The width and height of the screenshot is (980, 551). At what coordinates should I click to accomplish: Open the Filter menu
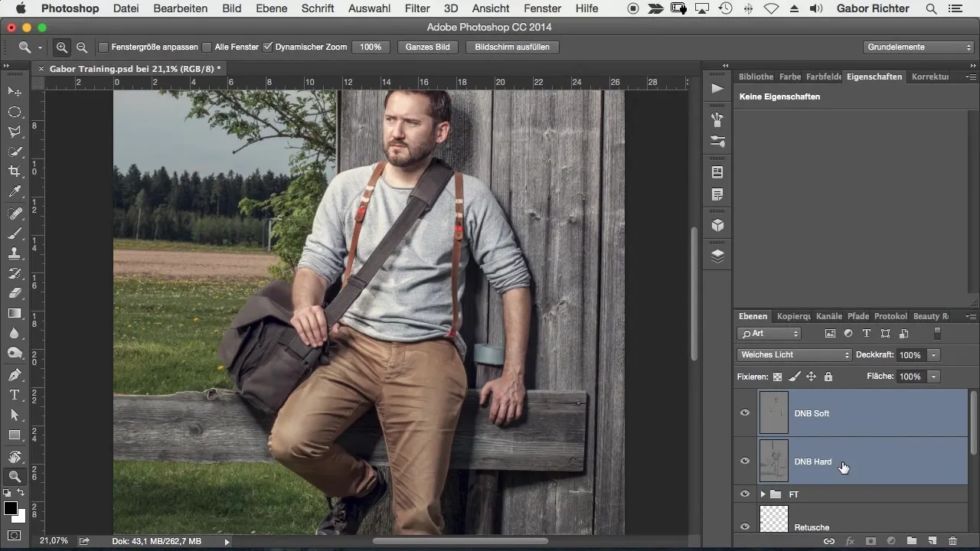click(x=416, y=8)
